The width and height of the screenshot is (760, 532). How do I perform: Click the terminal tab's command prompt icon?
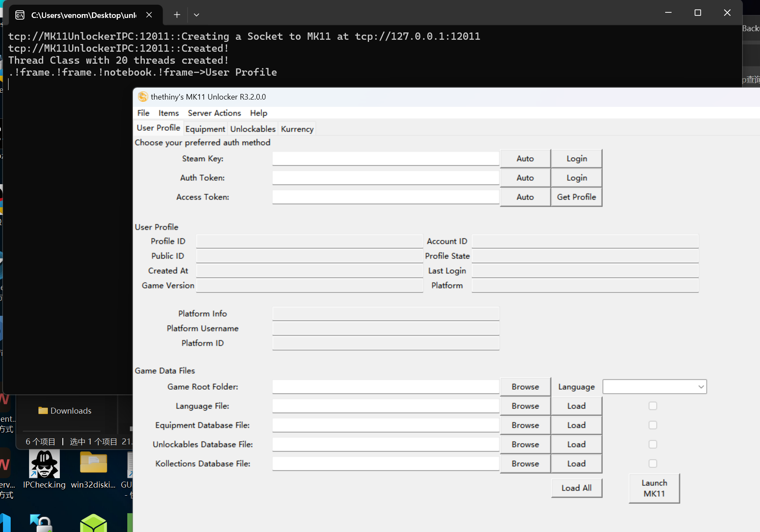pos(20,15)
